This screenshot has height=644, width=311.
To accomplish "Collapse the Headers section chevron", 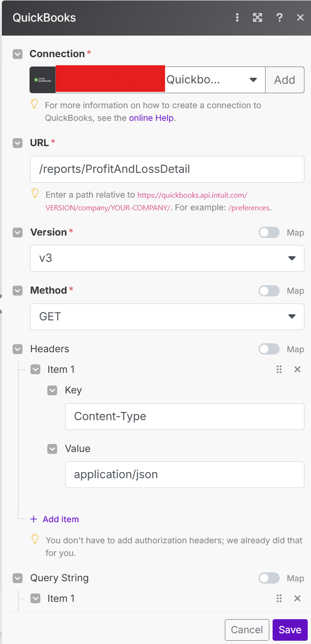I will (18, 349).
